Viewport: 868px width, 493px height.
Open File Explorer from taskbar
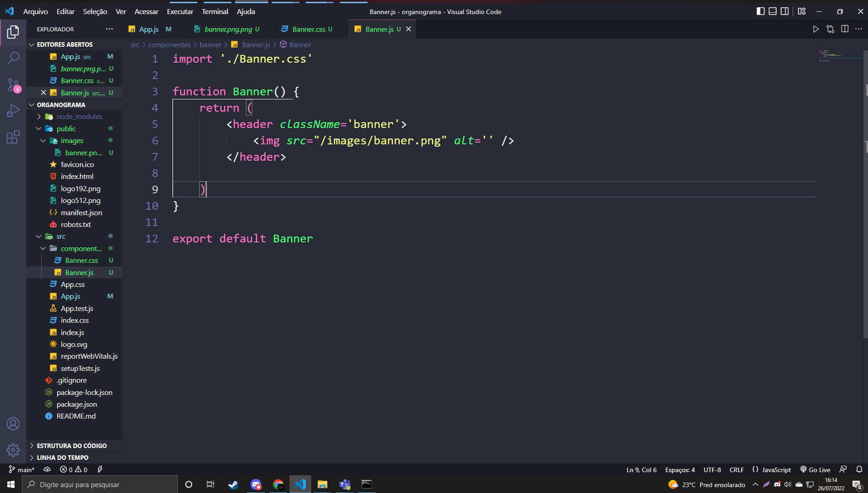(322, 484)
